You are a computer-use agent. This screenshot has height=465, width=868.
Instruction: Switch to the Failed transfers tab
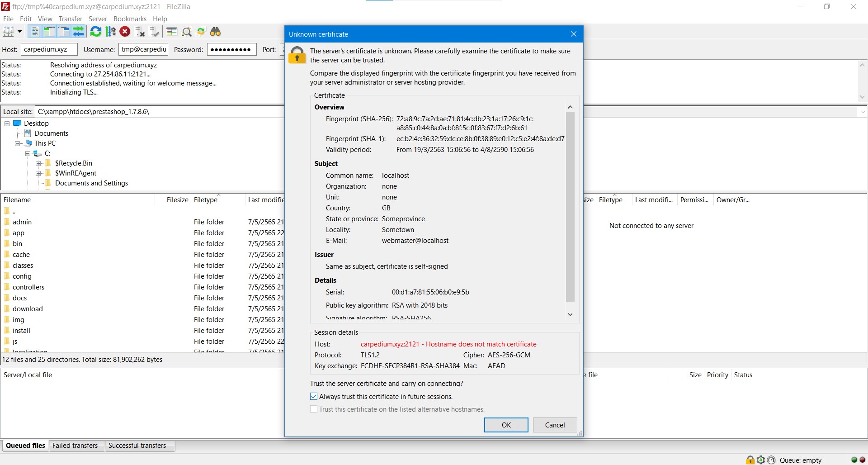point(75,446)
